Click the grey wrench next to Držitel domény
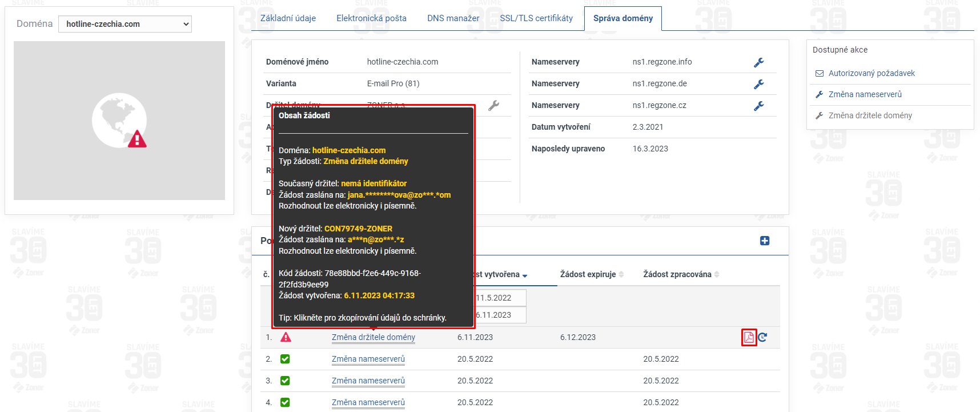This screenshot has width=980, height=412. 493,106
